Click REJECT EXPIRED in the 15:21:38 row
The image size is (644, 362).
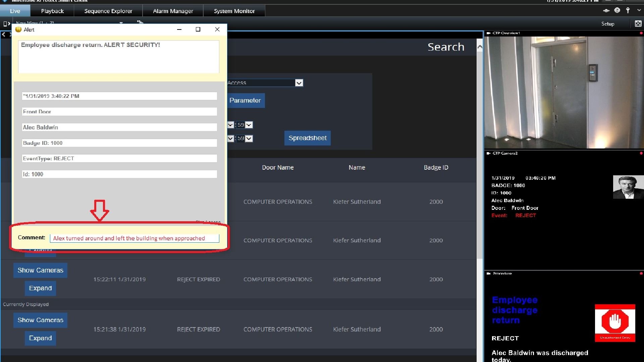[198, 329]
